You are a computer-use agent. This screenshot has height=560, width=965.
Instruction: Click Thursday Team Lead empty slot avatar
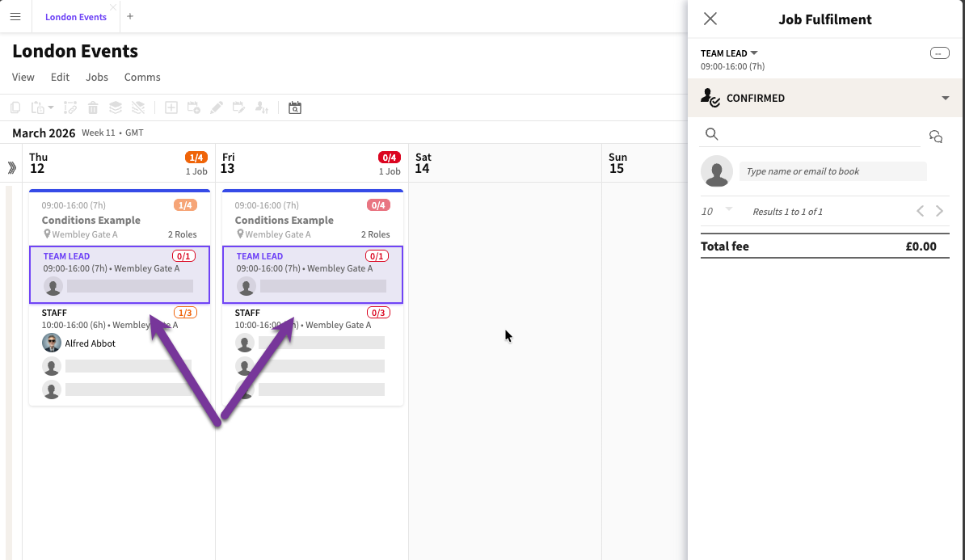[53, 286]
